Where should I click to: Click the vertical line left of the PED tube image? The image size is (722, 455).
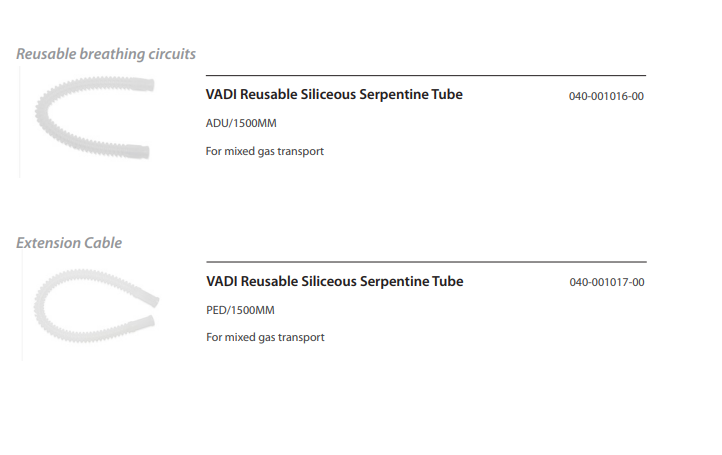22,308
